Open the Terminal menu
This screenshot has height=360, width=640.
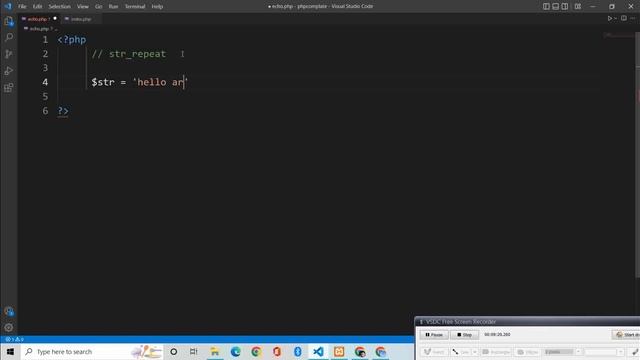point(135,7)
